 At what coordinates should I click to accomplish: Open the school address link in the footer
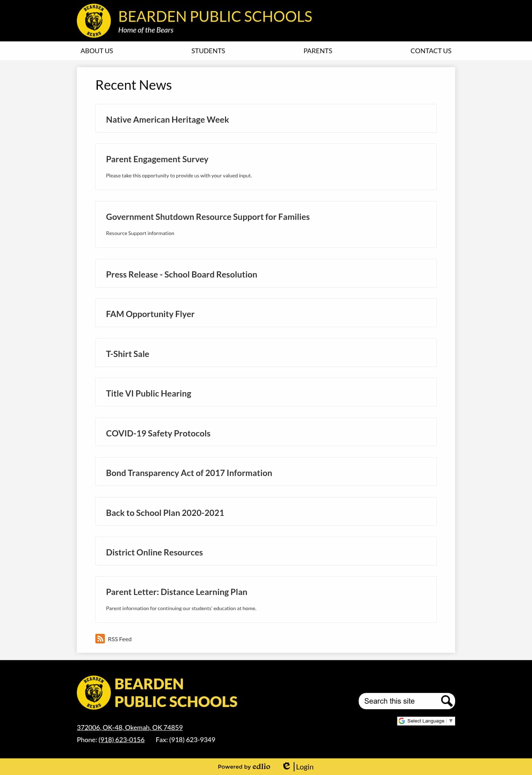point(130,727)
